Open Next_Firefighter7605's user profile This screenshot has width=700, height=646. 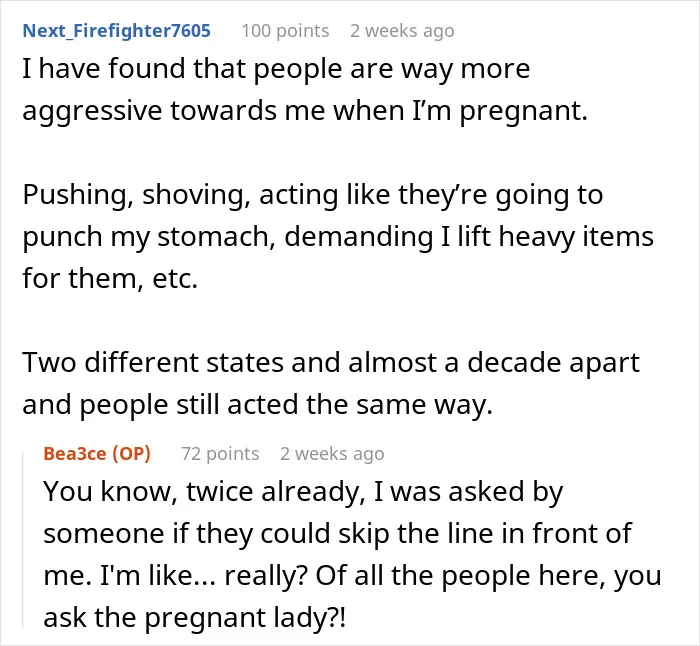[116, 31]
